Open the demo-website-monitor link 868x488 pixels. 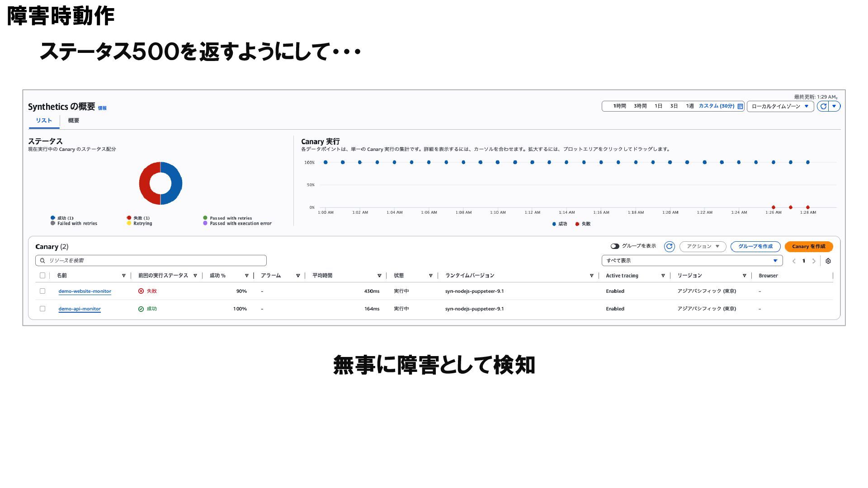click(85, 291)
